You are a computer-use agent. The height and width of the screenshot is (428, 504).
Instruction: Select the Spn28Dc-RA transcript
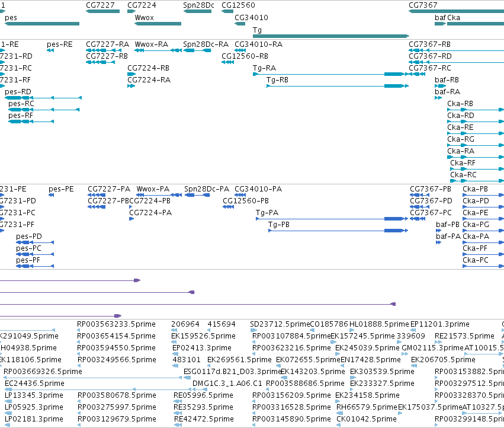[197, 50]
